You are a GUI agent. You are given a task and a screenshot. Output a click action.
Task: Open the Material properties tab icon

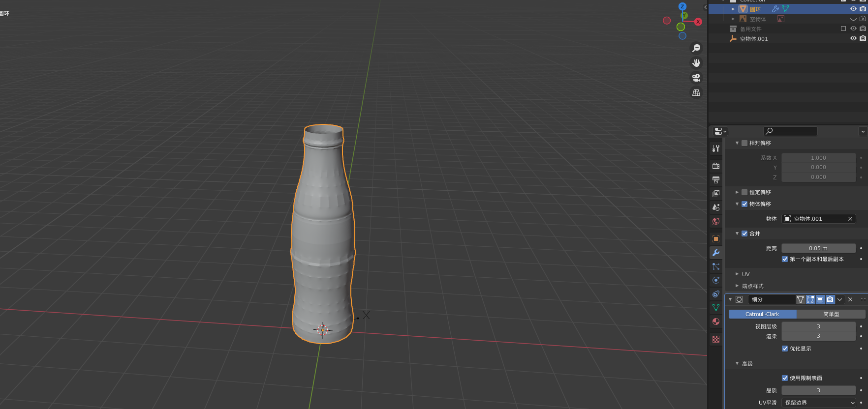pyautogui.click(x=716, y=321)
